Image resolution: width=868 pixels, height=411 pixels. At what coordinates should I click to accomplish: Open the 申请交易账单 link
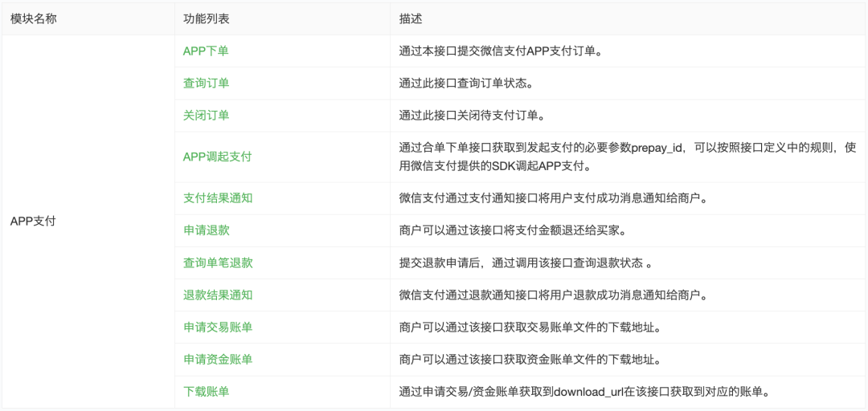pyautogui.click(x=218, y=327)
